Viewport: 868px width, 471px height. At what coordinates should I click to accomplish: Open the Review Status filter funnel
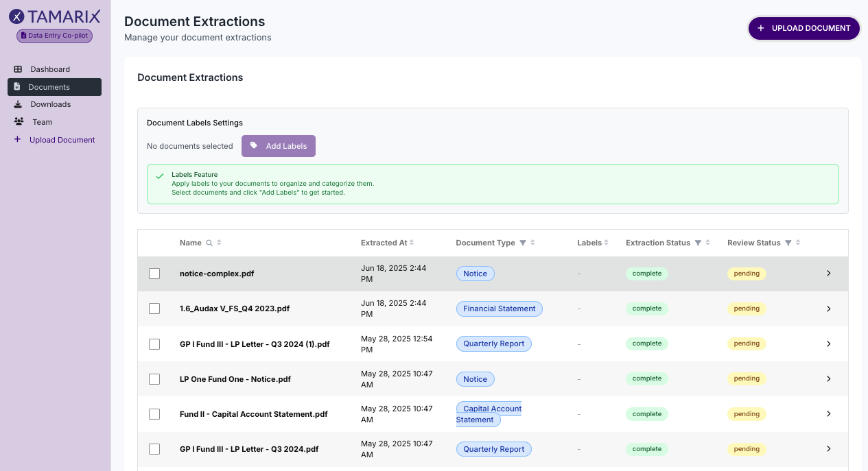pyautogui.click(x=788, y=243)
